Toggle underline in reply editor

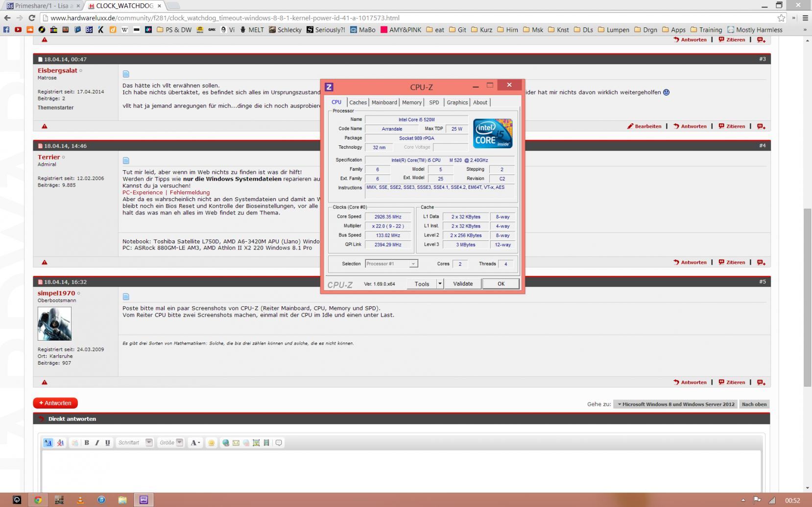pyautogui.click(x=107, y=442)
